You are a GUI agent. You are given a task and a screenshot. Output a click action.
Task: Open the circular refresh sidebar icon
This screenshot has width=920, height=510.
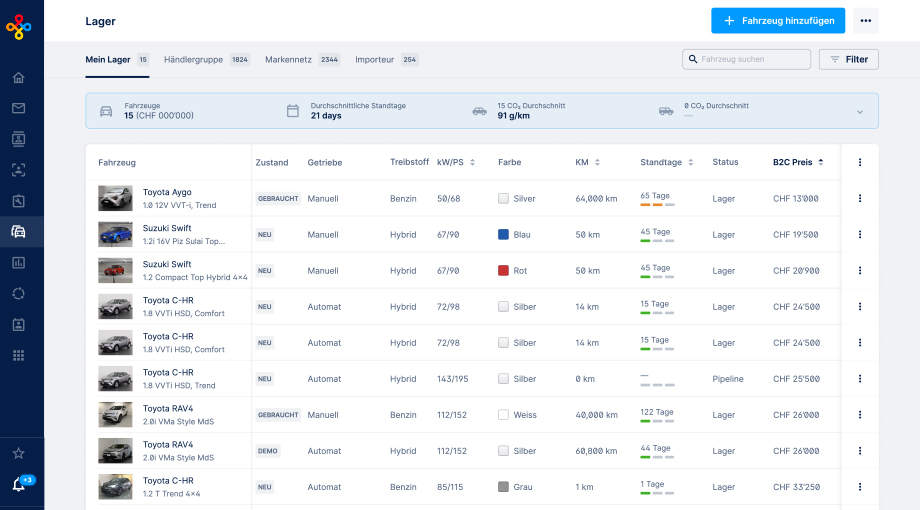[x=19, y=293]
